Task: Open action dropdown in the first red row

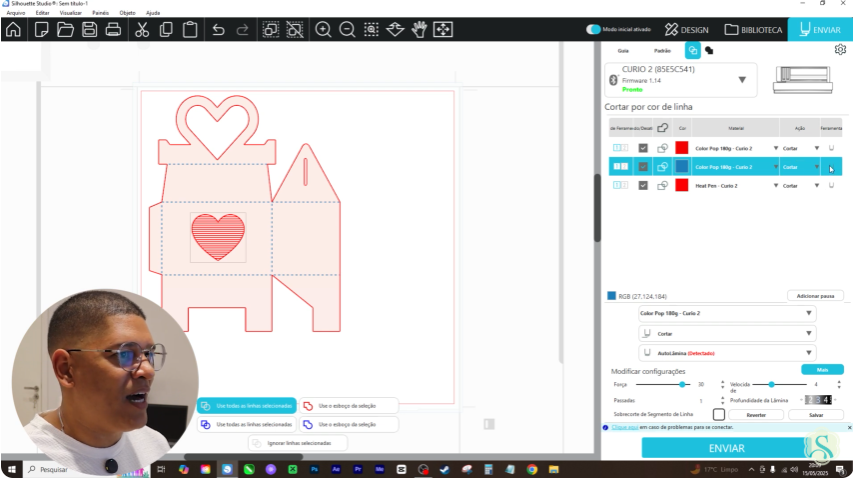Action: tap(817, 148)
